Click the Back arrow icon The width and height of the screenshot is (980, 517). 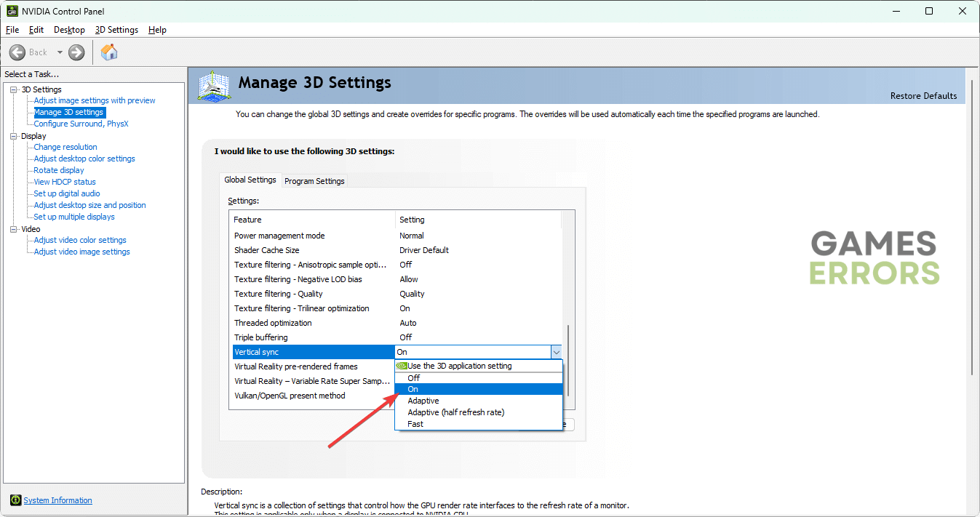[x=18, y=52]
